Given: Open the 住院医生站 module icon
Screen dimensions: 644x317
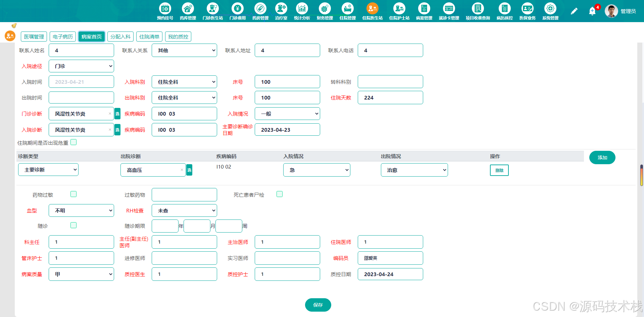Looking at the screenshot, I should [373, 8].
